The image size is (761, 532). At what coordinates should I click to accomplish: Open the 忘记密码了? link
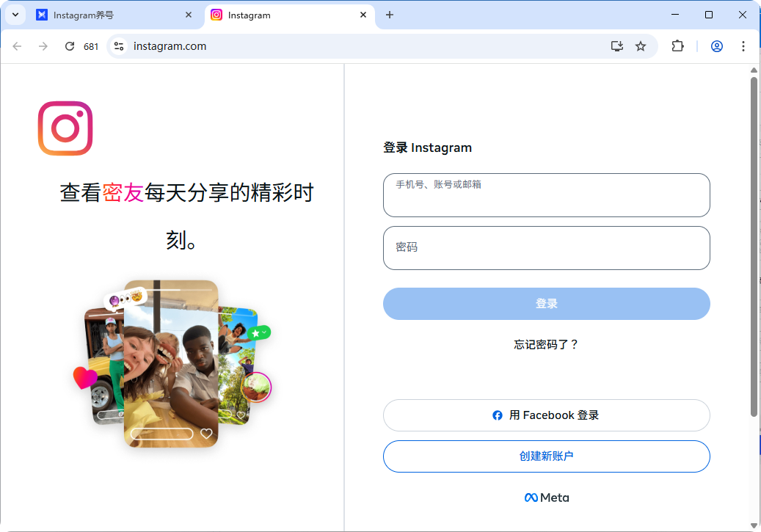coord(546,343)
